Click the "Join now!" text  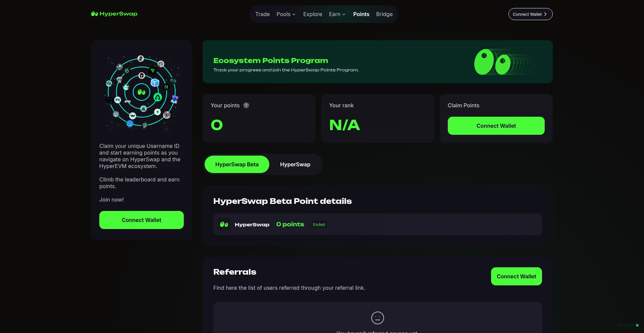[x=112, y=200]
